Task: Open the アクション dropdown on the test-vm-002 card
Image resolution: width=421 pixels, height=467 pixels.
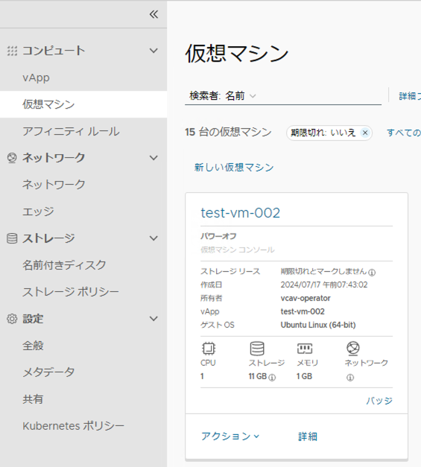Action: click(230, 436)
